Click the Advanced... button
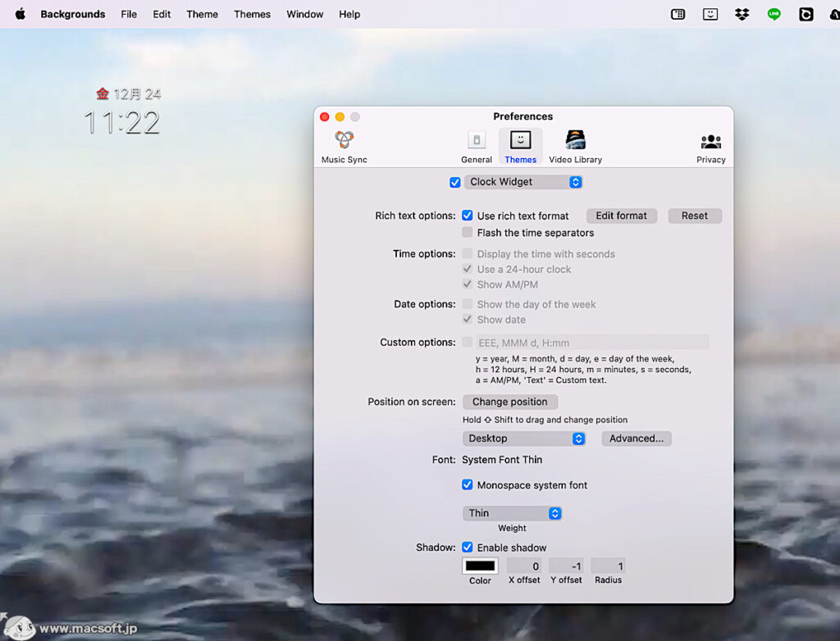 coord(637,439)
